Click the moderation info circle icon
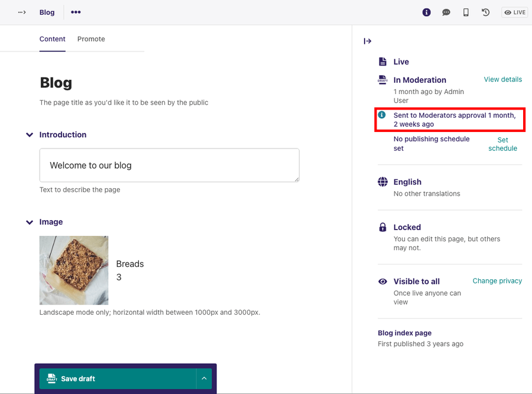This screenshot has height=394, width=532. pyautogui.click(x=382, y=115)
